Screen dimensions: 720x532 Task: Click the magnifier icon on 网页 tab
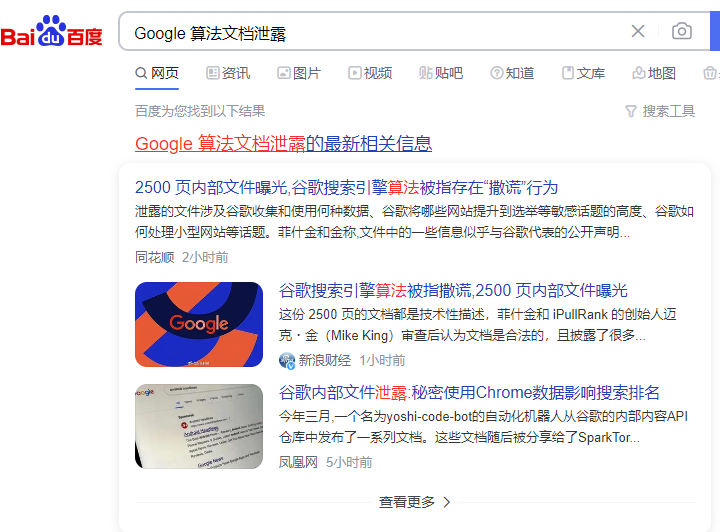[141, 73]
